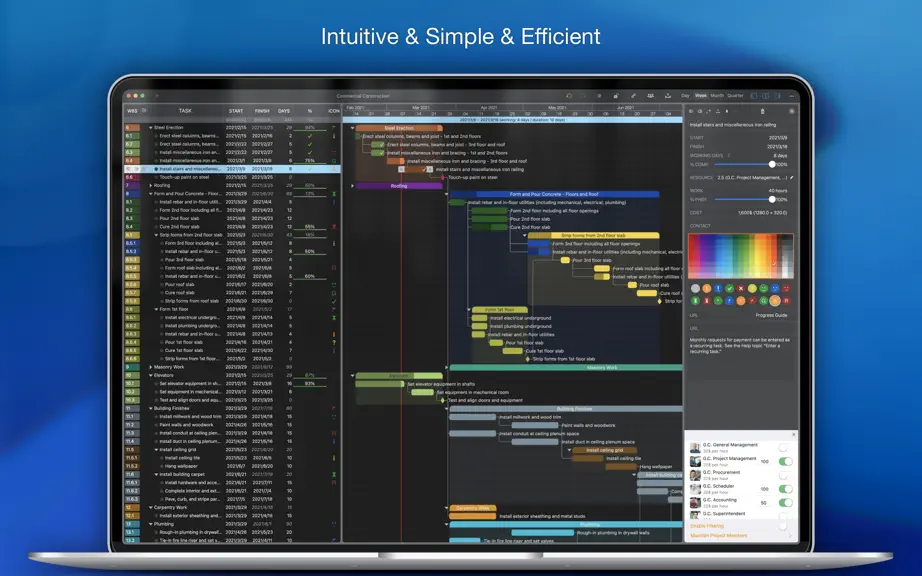The image size is (922, 576).
Task: Collapse the Building Finishes task group
Action: pyautogui.click(x=151, y=408)
